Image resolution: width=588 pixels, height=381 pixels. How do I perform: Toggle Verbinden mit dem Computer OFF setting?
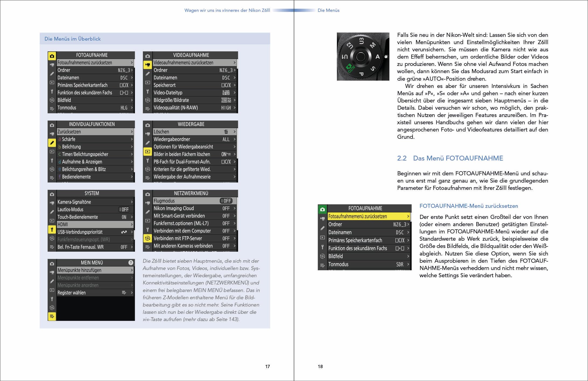(226, 231)
